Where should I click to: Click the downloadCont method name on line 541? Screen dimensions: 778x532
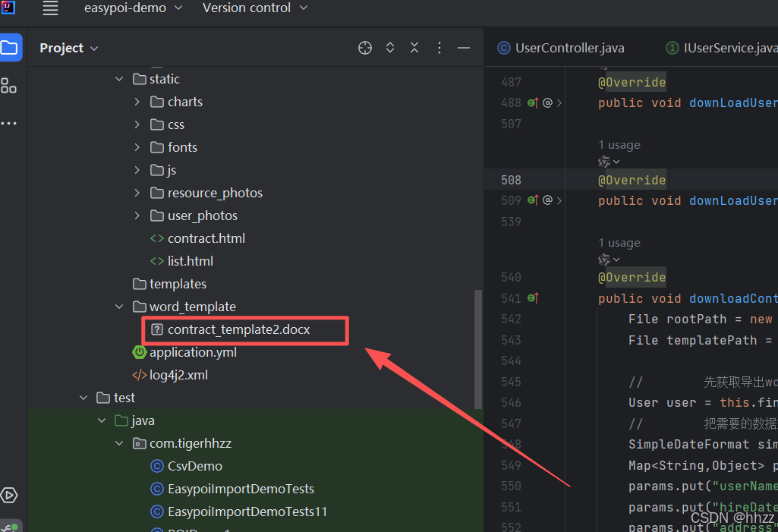pos(733,298)
